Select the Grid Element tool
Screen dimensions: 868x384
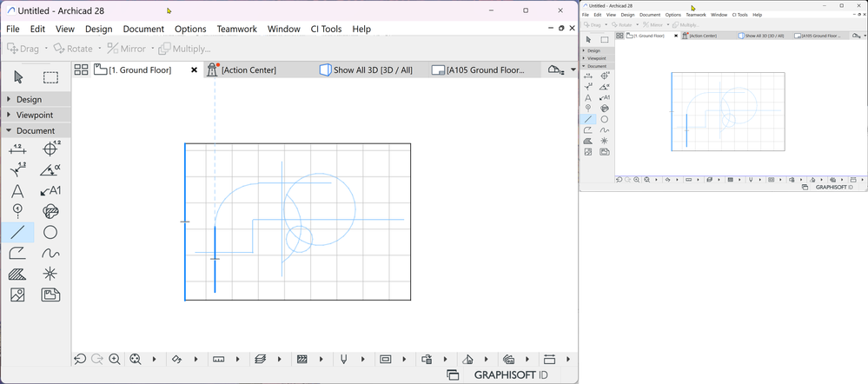17,211
